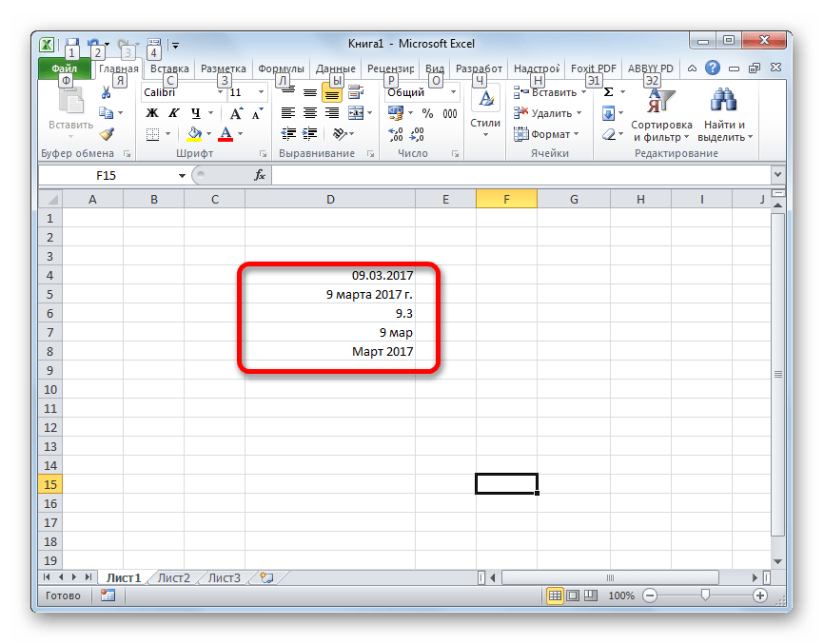The image size is (824, 644).
Task: Open the Файл tab
Action: click(64, 68)
